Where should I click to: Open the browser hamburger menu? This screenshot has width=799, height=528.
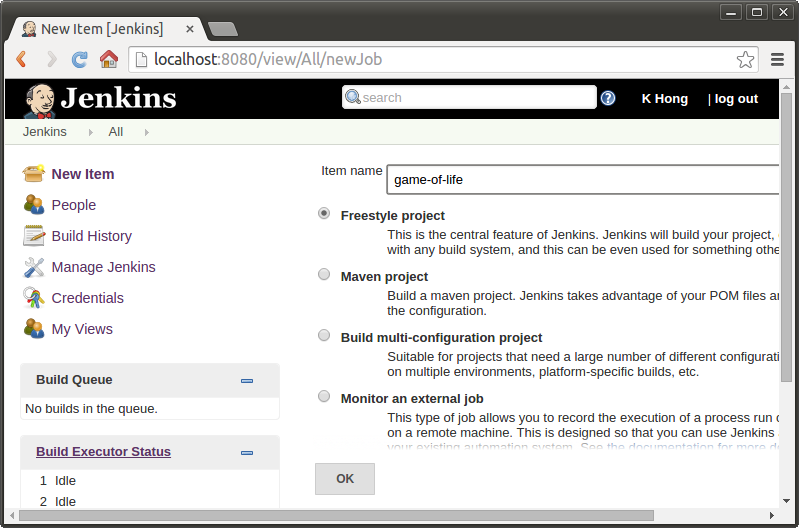(x=777, y=60)
